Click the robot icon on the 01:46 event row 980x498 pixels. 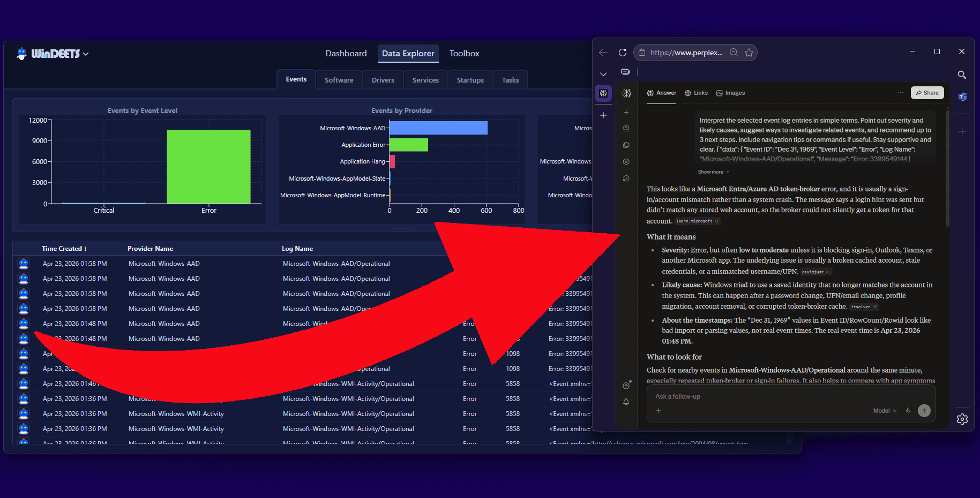(24, 384)
